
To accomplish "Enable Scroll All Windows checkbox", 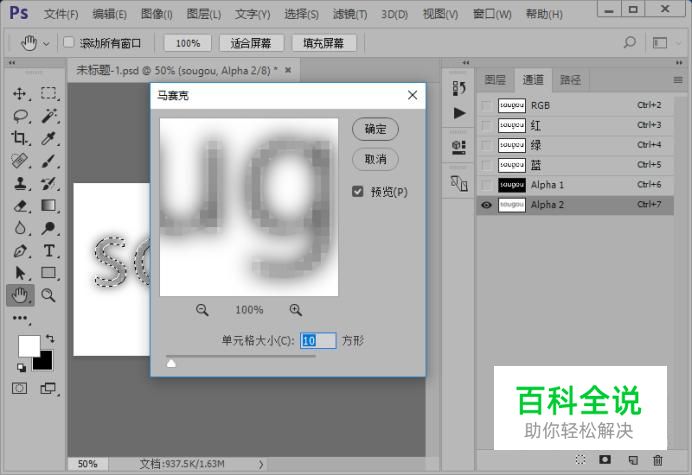I will [x=68, y=42].
